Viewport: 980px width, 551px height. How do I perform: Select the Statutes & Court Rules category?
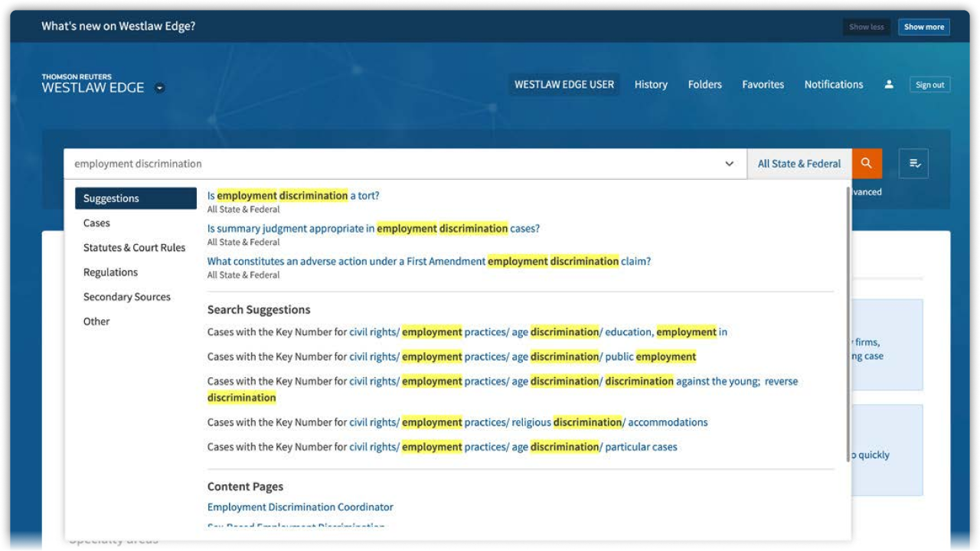click(135, 247)
